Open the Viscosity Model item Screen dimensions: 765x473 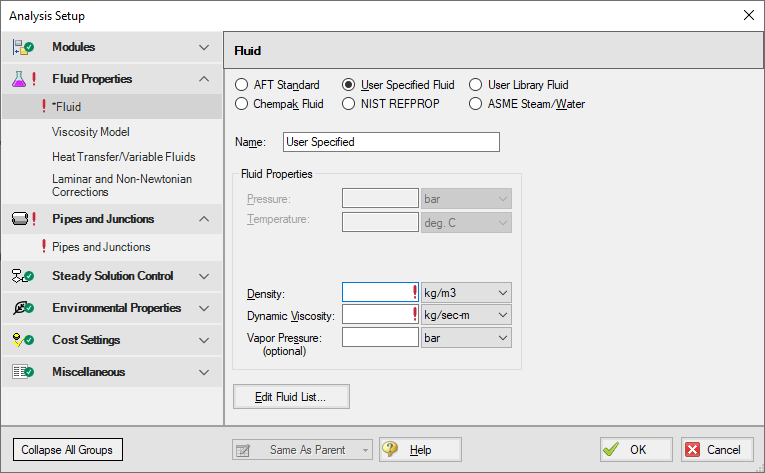(91, 131)
